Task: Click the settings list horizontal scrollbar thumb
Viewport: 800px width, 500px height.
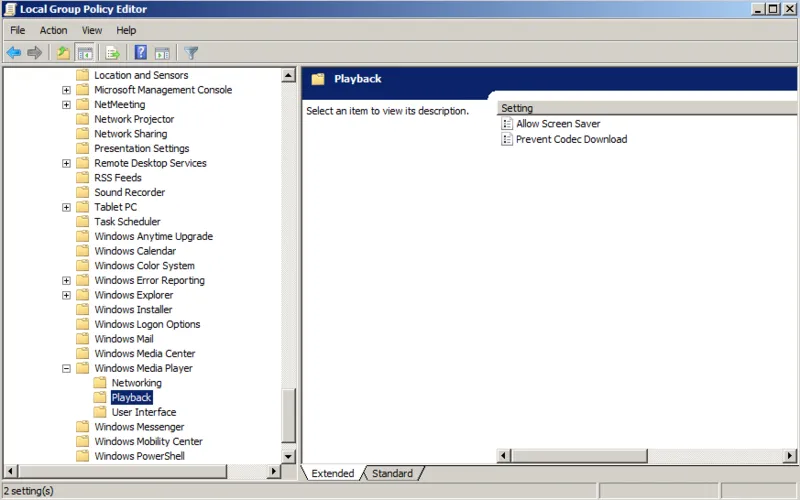Action: (x=579, y=456)
